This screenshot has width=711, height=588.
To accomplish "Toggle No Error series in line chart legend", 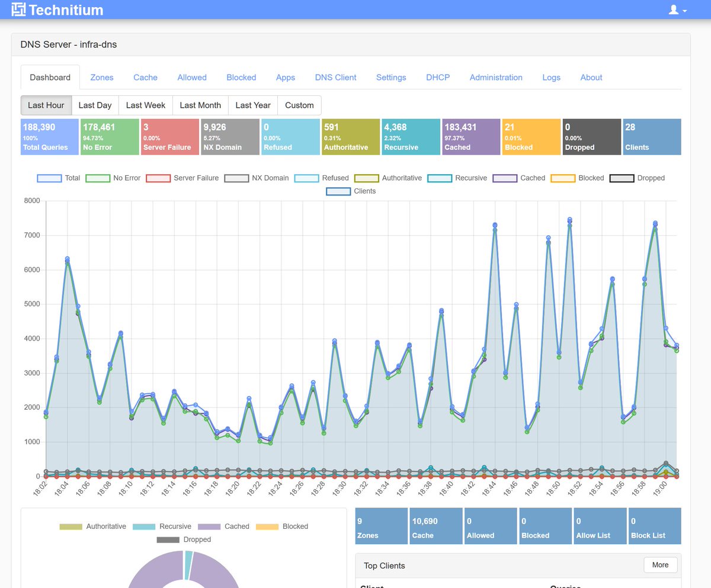I will (x=113, y=178).
